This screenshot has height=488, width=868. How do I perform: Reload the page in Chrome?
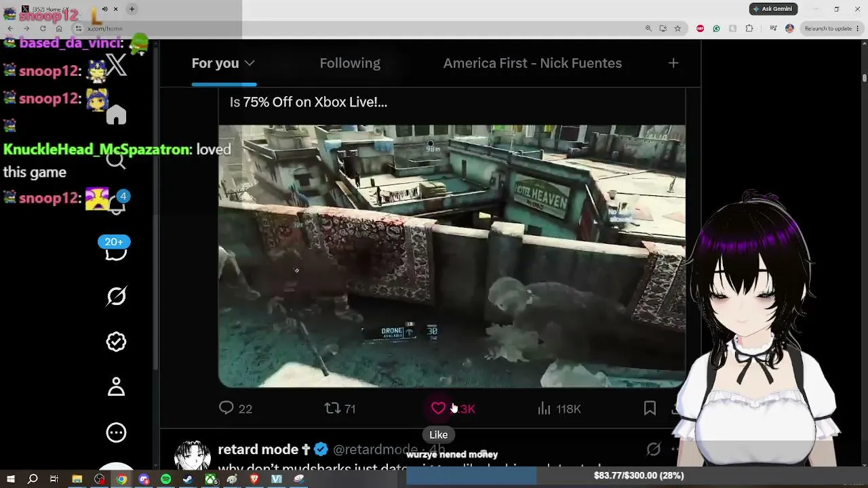[43, 28]
